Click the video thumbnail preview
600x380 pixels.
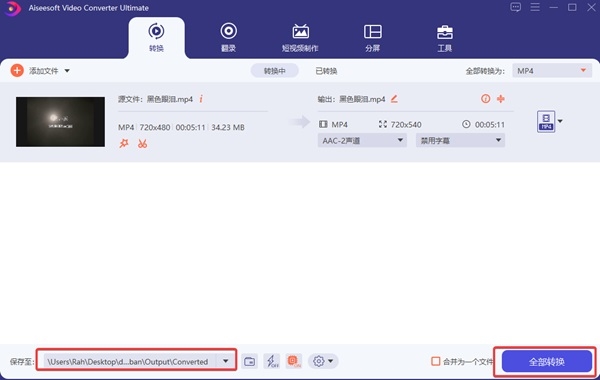[x=60, y=122]
